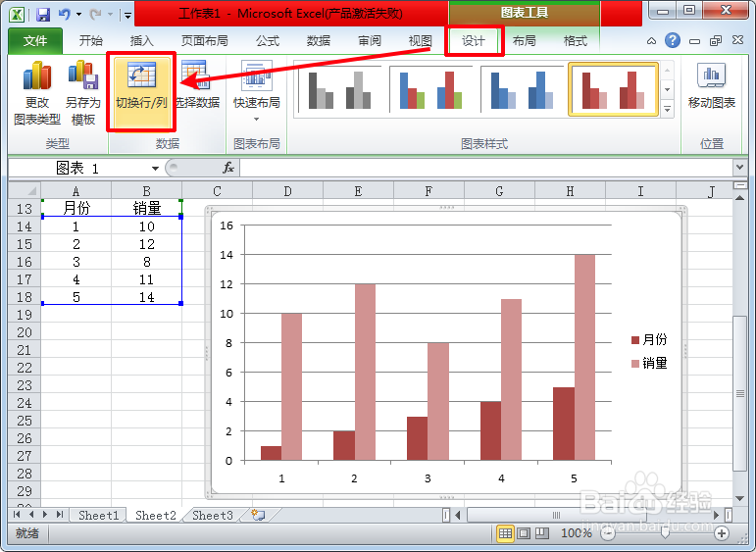Open Customize Quick Access Toolbar dropdown
The width and height of the screenshot is (756, 552).
(x=127, y=16)
